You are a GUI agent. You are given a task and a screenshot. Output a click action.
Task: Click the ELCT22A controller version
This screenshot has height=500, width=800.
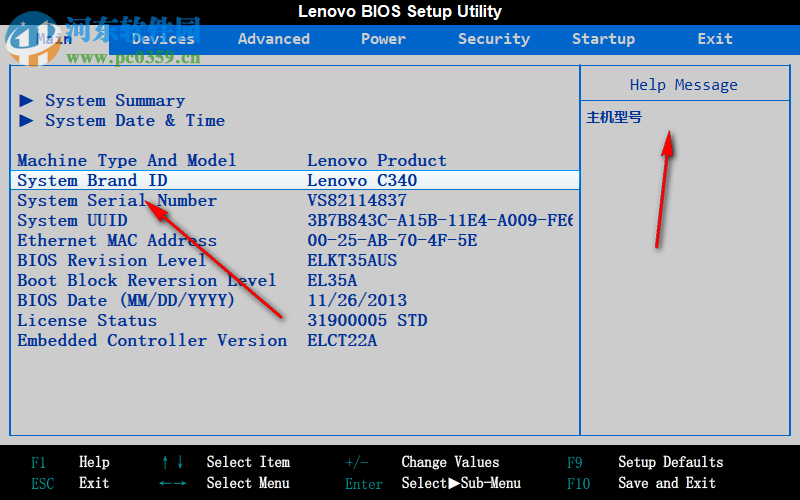click(x=342, y=340)
